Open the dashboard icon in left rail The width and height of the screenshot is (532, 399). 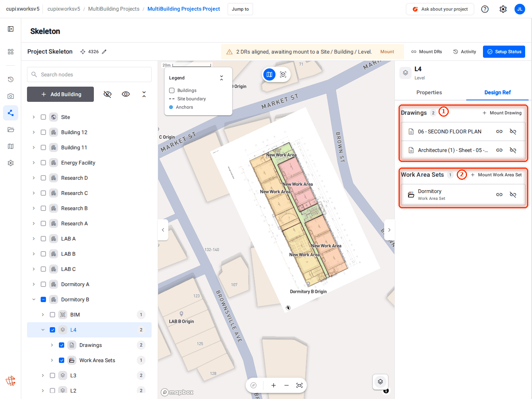11,52
